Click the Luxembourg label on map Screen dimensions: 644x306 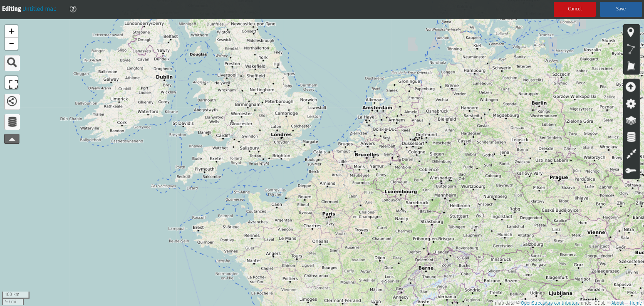tap(400, 191)
